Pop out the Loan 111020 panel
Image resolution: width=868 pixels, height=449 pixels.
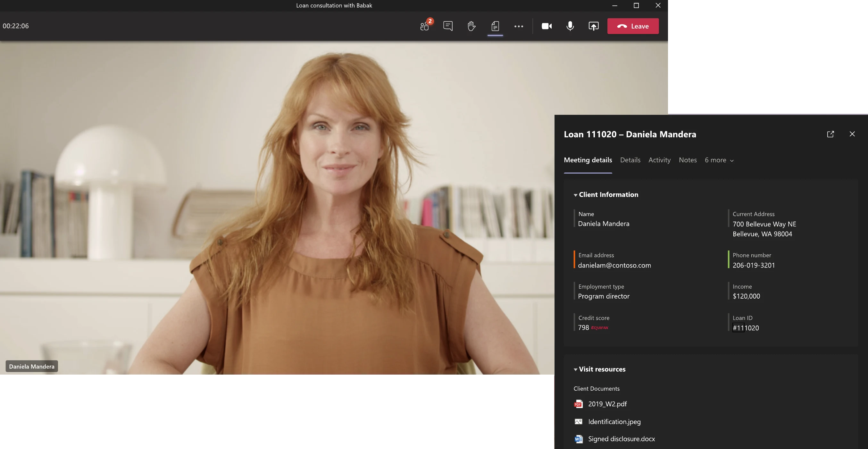(830, 134)
